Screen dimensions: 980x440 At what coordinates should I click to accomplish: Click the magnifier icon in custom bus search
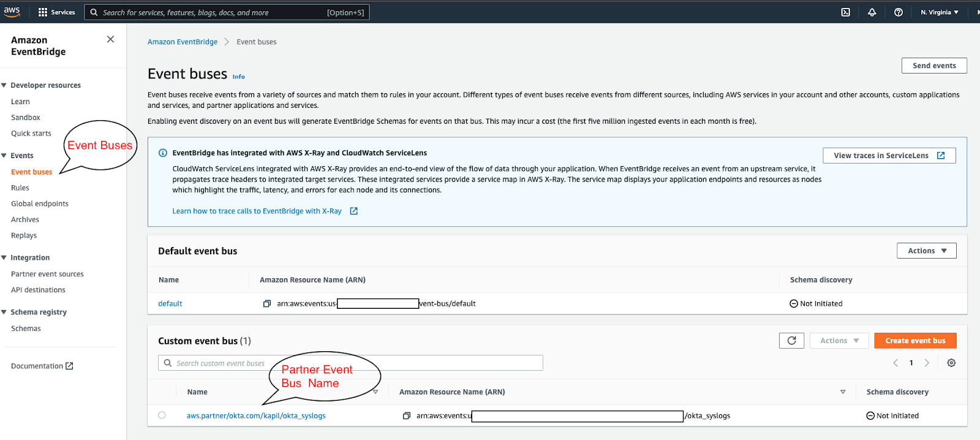pos(168,363)
